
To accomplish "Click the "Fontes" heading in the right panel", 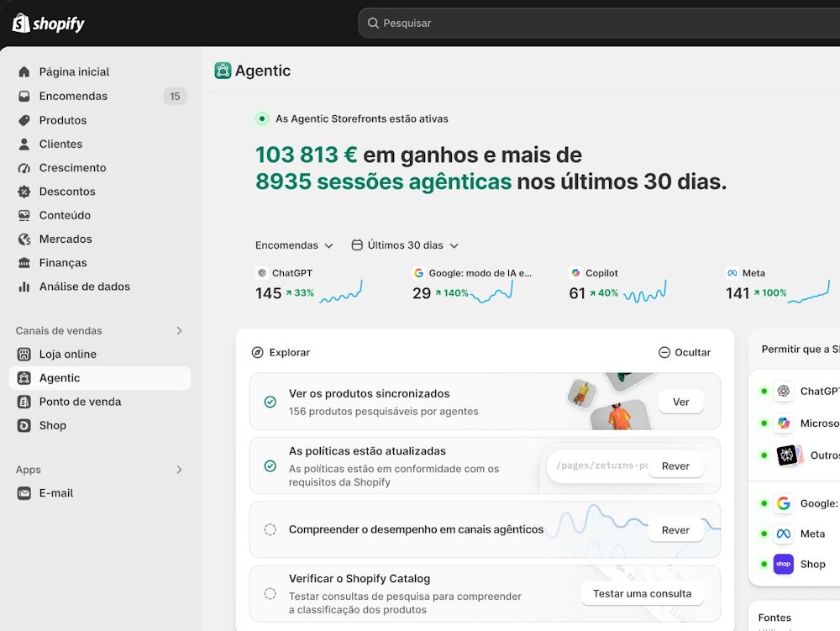I will click(x=774, y=618).
